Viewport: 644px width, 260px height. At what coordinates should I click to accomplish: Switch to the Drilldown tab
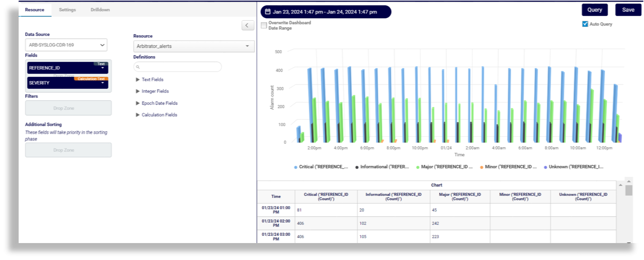pos(100,10)
